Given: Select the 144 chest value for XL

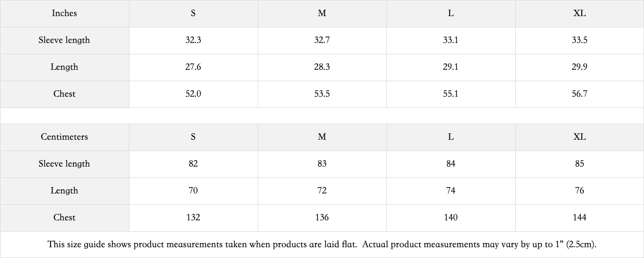Looking at the screenshot, I should point(580,218).
